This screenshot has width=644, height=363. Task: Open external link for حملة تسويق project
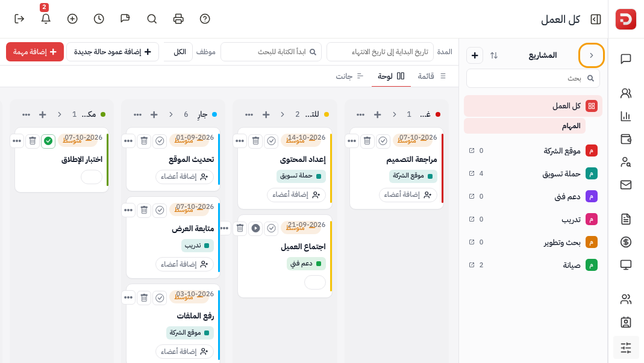[472, 173]
